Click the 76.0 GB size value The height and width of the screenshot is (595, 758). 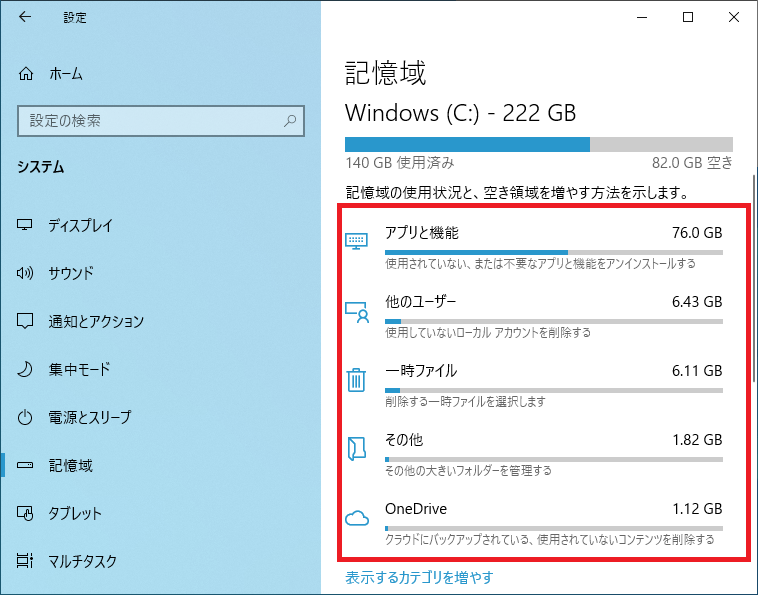tap(697, 233)
